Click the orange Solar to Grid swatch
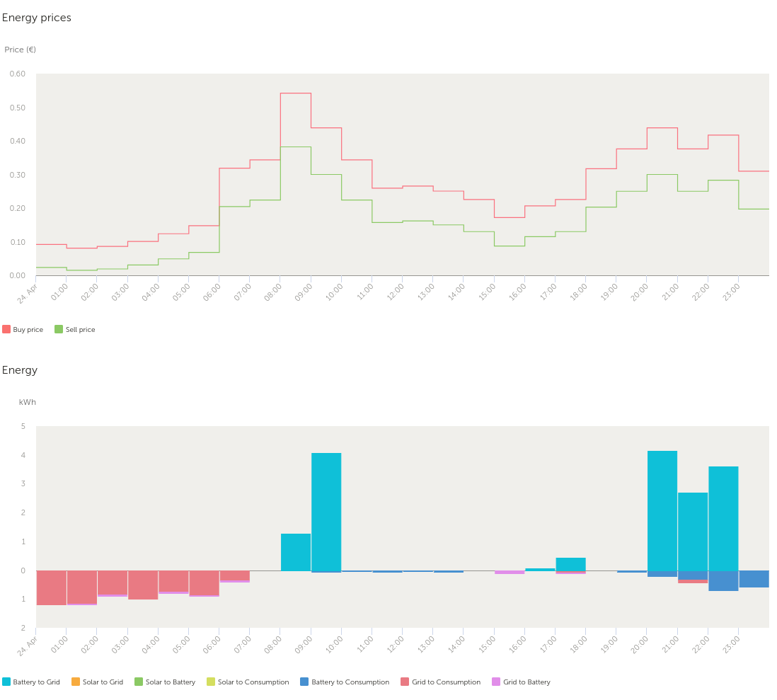This screenshot has height=700, width=777. (x=76, y=682)
